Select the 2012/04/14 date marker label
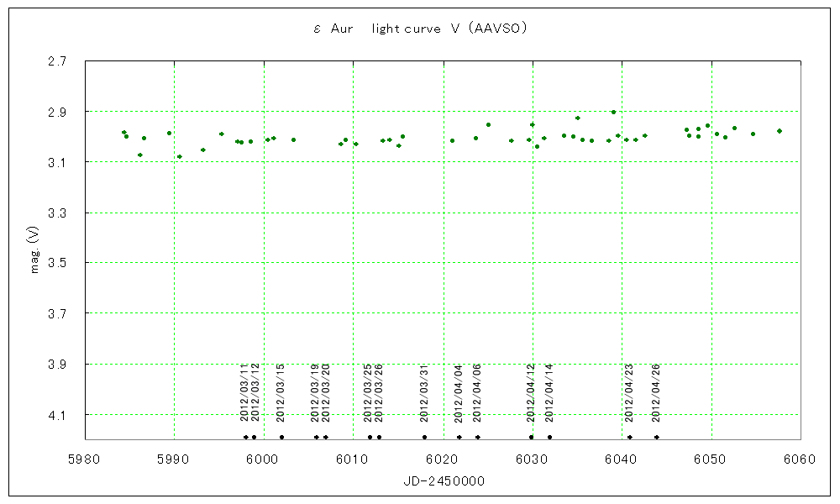Screen dimensions: 840x504 point(549,392)
